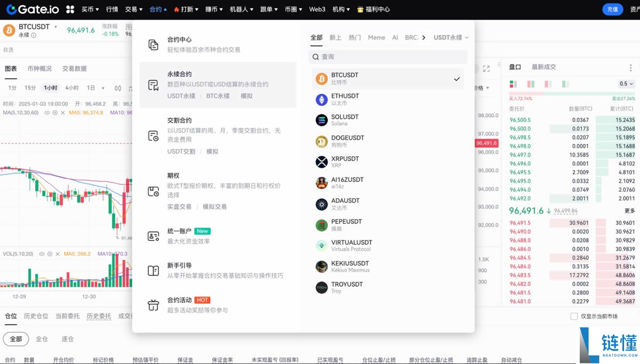Click the 交割合约 icon in menu
This screenshot has width=640, height=364.
(153, 136)
